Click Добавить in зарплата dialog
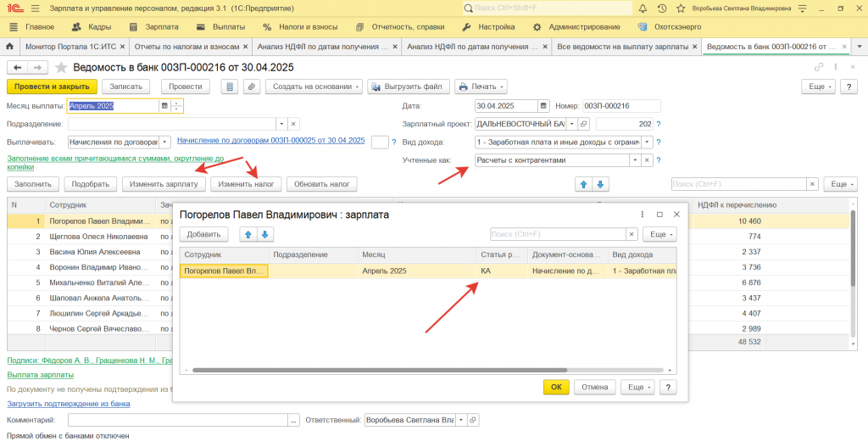This screenshot has width=868, height=447. click(x=203, y=234)
